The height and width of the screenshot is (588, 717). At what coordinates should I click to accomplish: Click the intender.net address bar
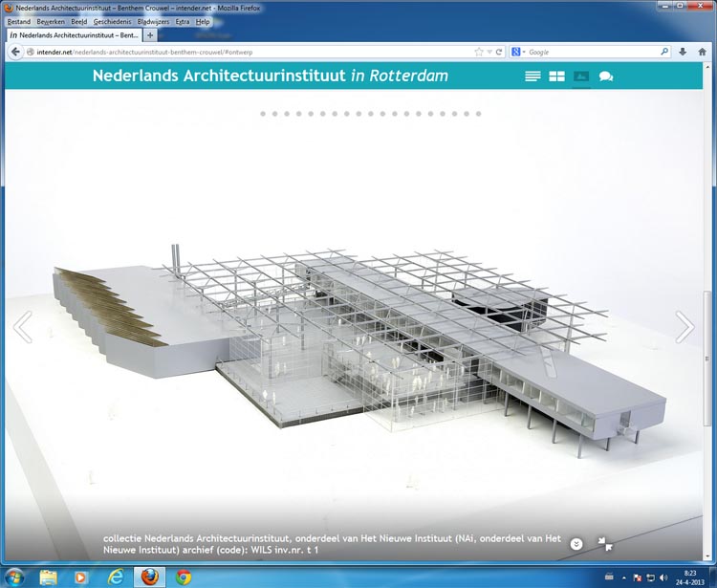tap(250, 53)
